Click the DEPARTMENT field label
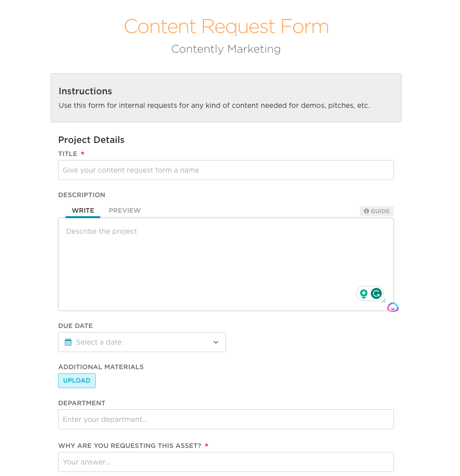Viewport: 460px width, 476px height. pos(82,403)
